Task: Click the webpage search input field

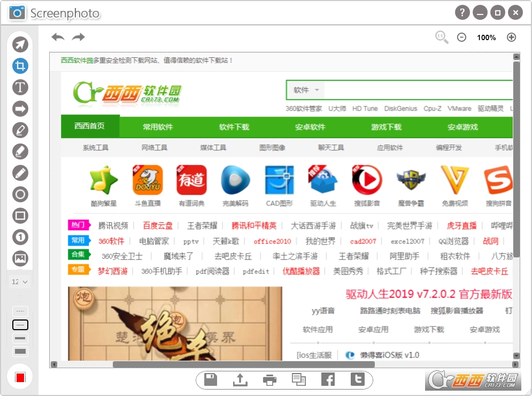Action: (x=418, y=90)
